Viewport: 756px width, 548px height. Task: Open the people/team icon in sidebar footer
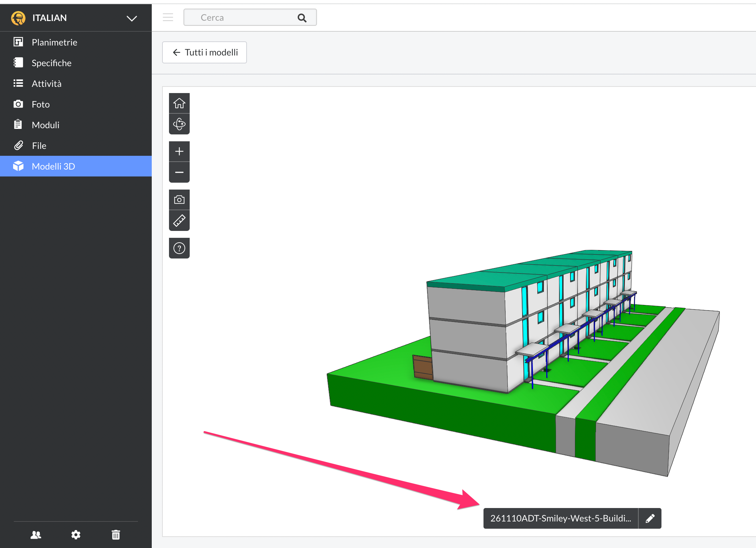click(x=36, y=535)
